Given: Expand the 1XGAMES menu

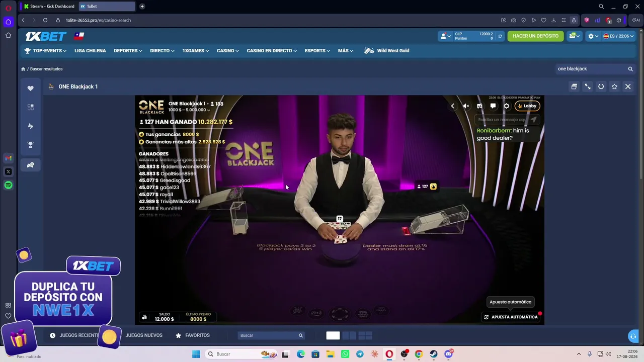Looking at the screenshot, I should [195, 51].
